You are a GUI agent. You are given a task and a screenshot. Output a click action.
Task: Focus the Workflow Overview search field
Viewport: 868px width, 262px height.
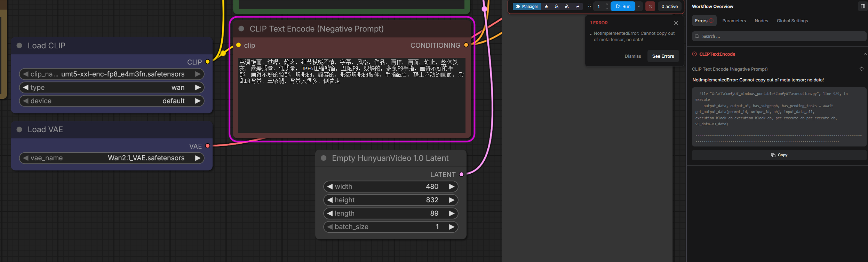pyautogui.click(x=779, y=36)
